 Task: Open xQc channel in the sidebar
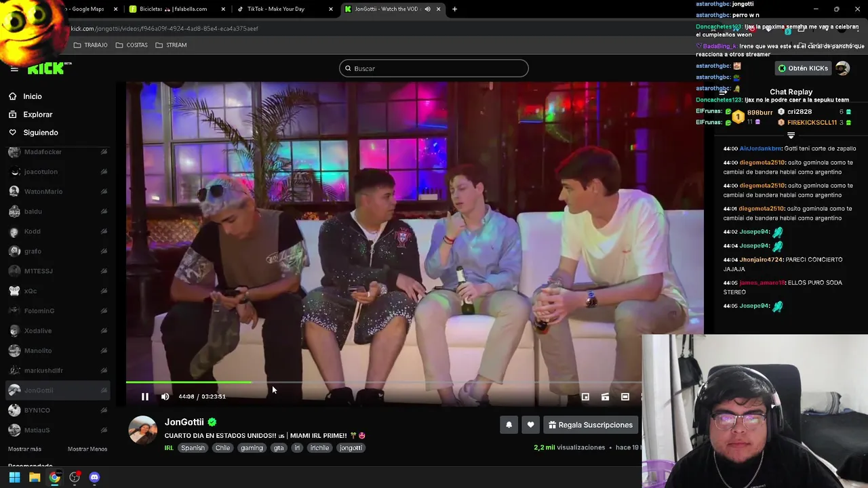coord(30,291)
